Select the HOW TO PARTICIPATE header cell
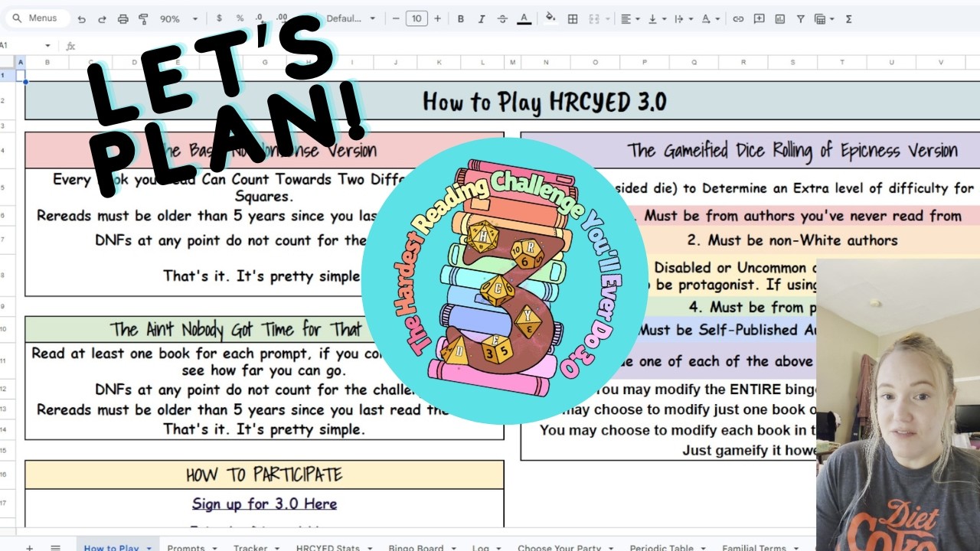The width and height of the screenshot is (980, 551). (x=264, y=474)
